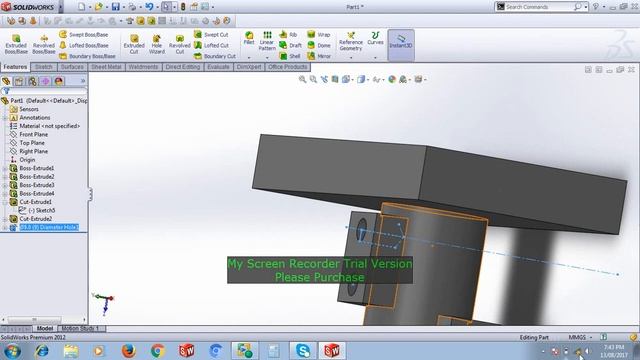
Task: Switch to the Weldments tab
Action: coord(143,67)
